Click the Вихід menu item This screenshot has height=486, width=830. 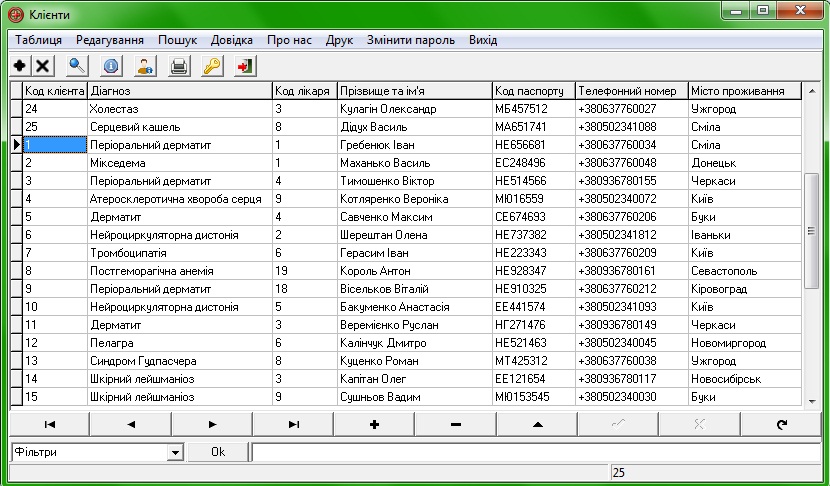pos(483,40)
